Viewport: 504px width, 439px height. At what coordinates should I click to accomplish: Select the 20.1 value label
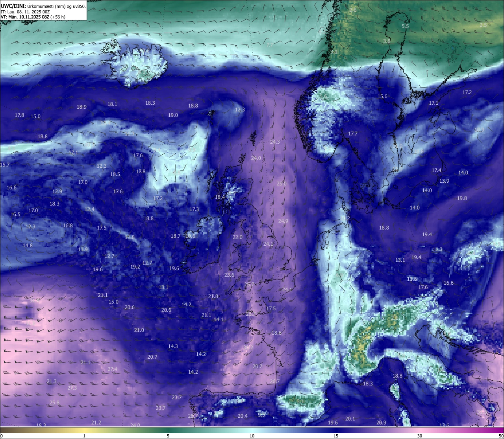pyautogui.click(x=350, y=419)
